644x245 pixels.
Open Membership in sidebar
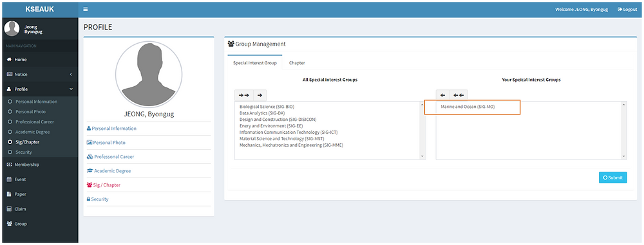click(39, 165)
